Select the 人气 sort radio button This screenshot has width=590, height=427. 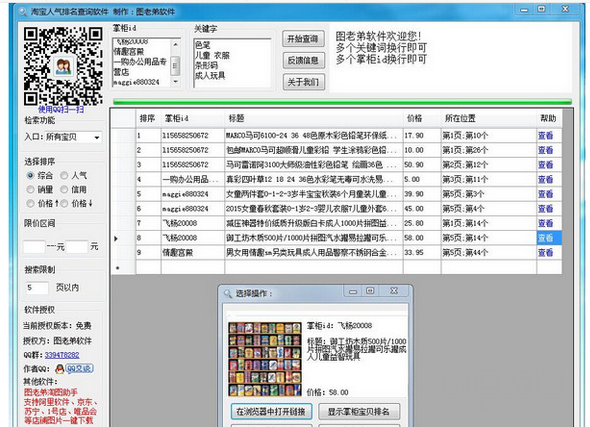(64, 176)
